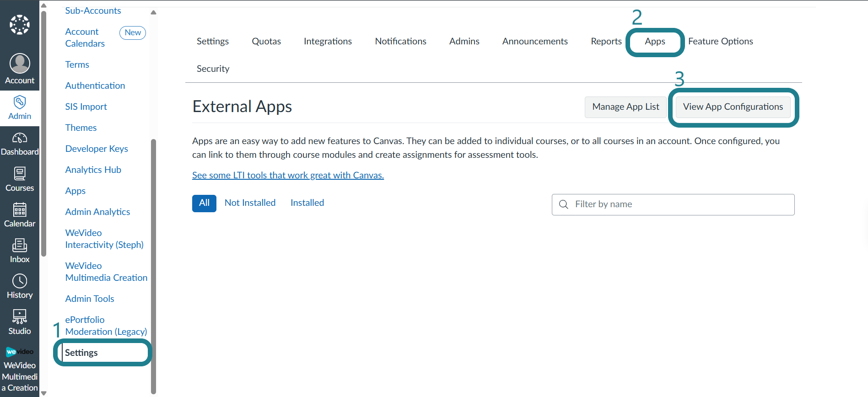This screenshot has height=397, width=868.
Task: Open Account Calendars link
Action: tap(85, 38)
